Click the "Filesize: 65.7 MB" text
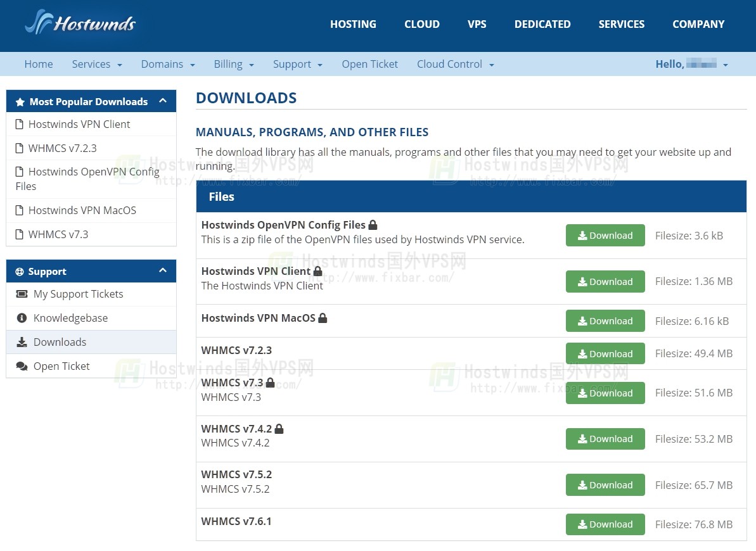756x551 pixels. coord(694,485)
